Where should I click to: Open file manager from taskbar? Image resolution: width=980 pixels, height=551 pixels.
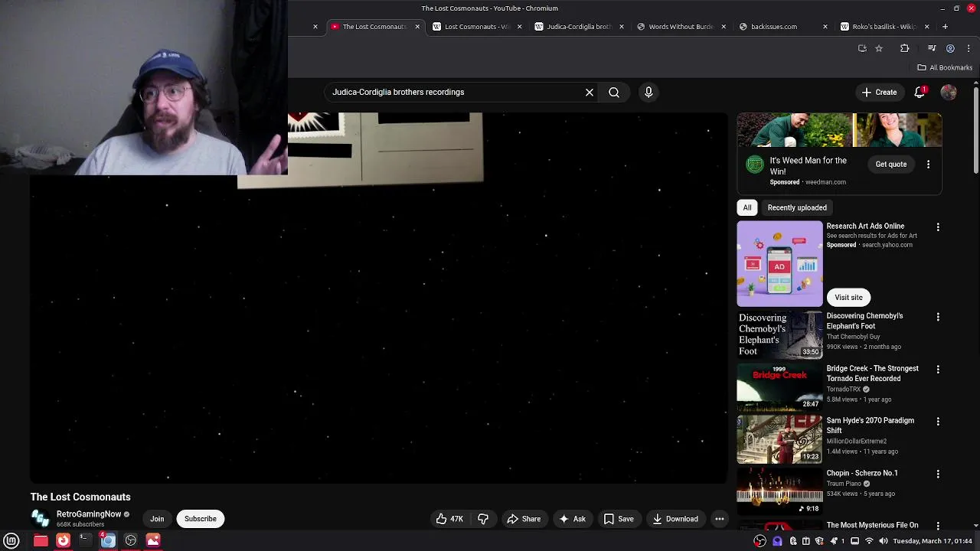pyautogui.click(x=41, y=540)
